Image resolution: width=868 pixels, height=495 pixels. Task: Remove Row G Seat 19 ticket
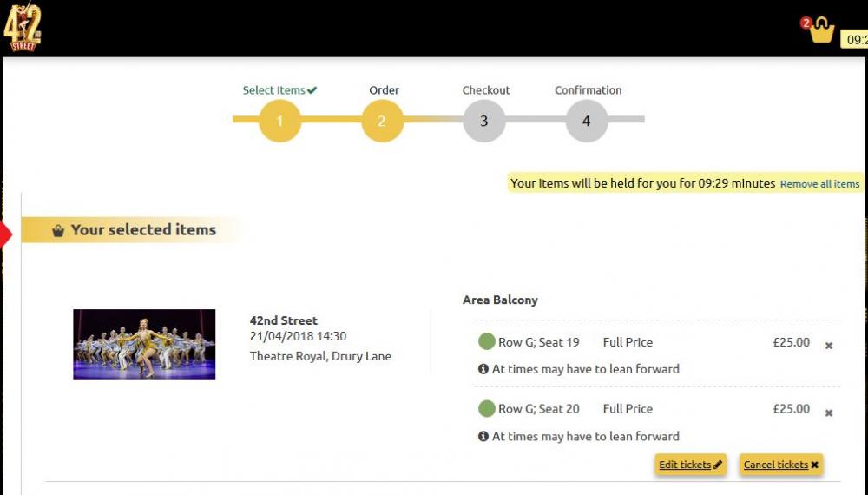tap(829, 346)
